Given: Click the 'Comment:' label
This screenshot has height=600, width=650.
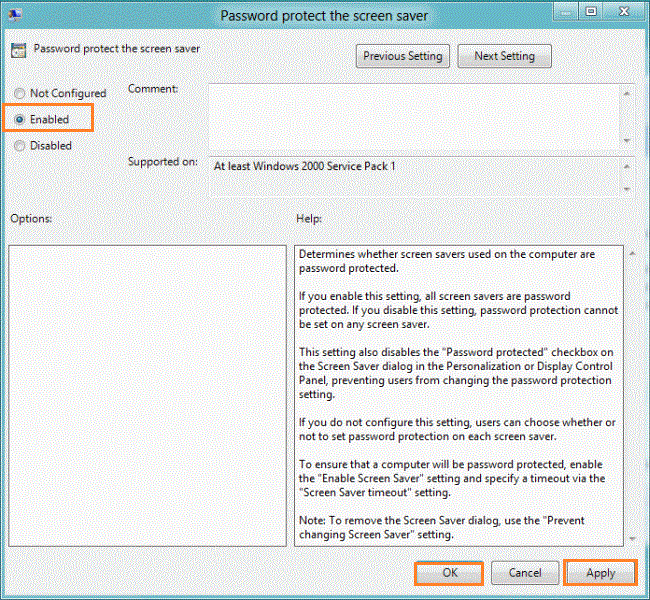Looking at the screenshot, I should click(x=153, y=89).
